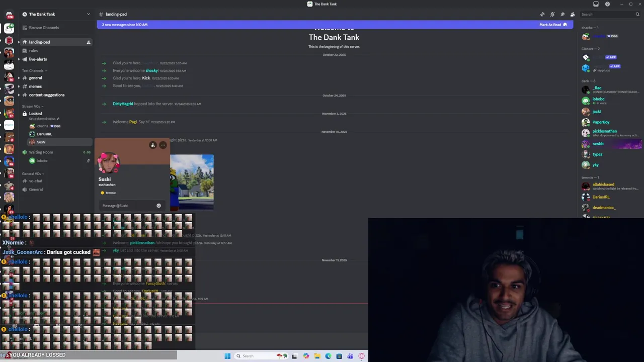Image resolution: width=644 pixels, height=362 pixels.
Task: Expand The Dank Tank server dropdown
Action: coord(88,14)
